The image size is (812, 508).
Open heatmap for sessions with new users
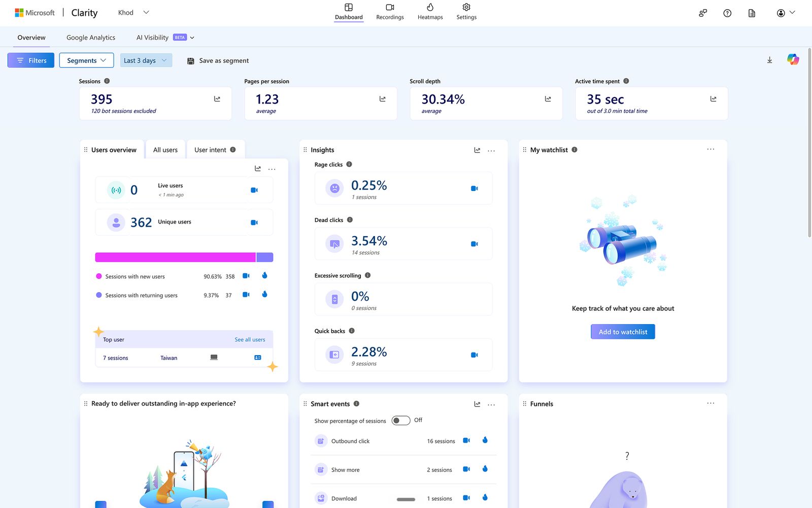(264, 275)
